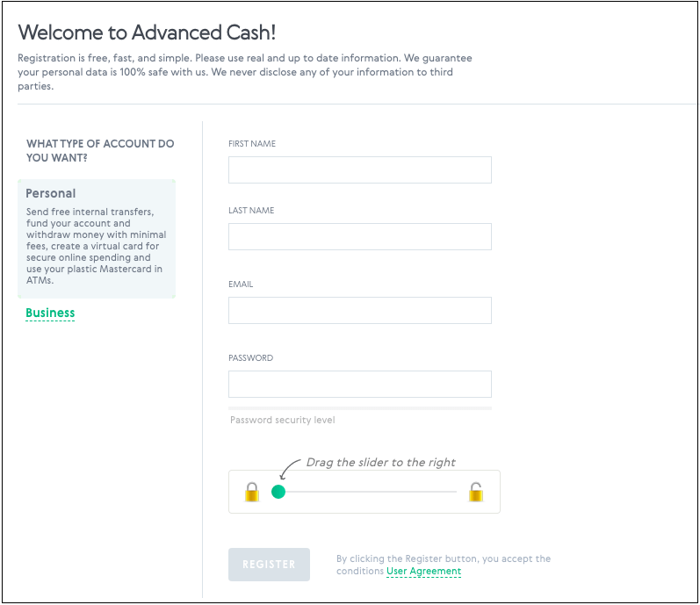This screenshot has width=700, height=605.
Task: Switch to the Business account type
Action: tap(50, 313)
